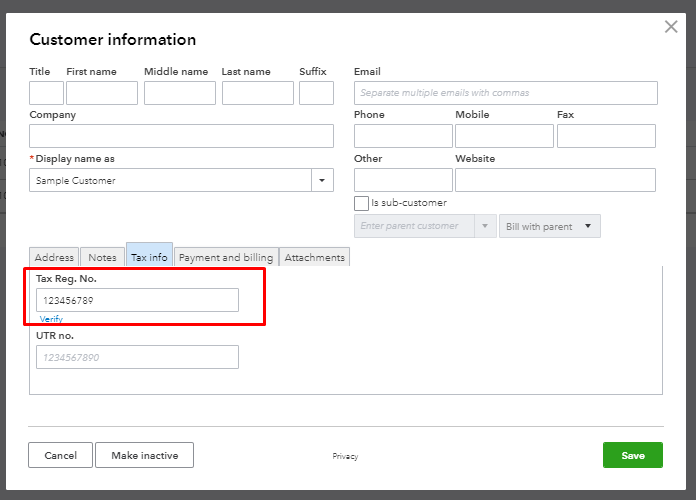Switch to the Address tab
The image size is (696, 500).
pos(54,257)
